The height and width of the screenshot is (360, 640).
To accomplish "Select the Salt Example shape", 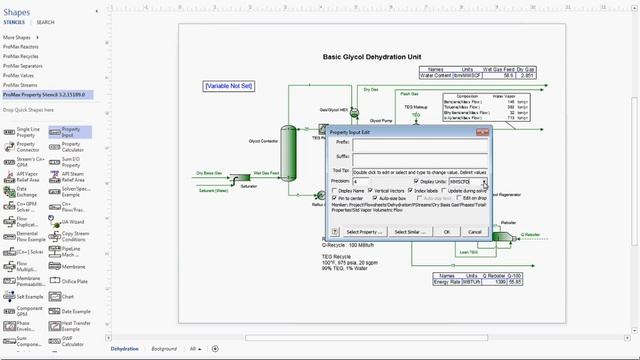I will (x=24, y=296).
